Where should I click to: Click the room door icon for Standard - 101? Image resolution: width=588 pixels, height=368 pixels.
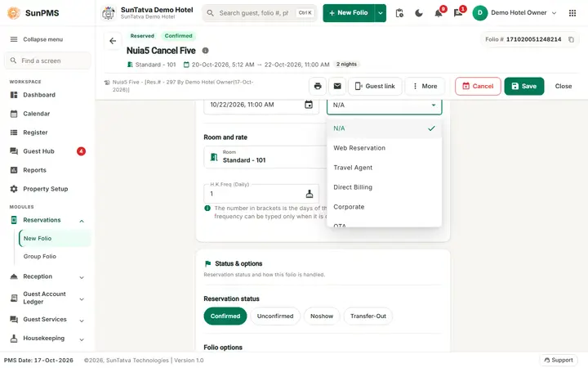pyautogui.click(x=214, y=157)
